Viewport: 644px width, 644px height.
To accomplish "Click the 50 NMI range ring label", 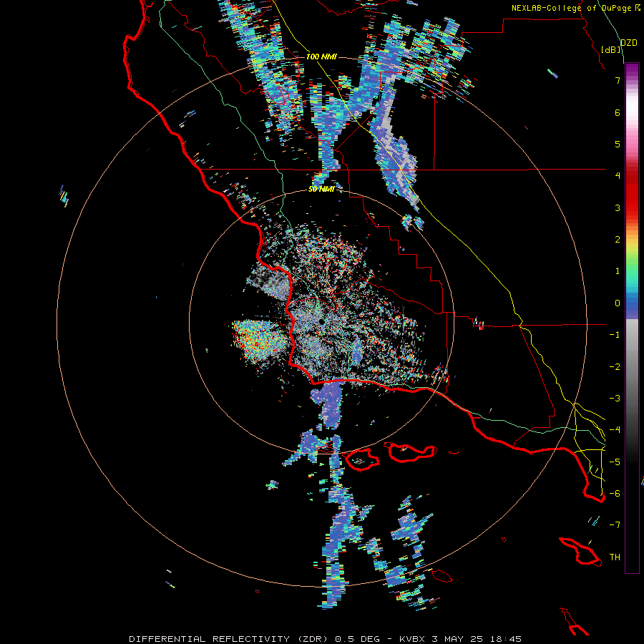I will pyautogui.click(x=321, y=190).
